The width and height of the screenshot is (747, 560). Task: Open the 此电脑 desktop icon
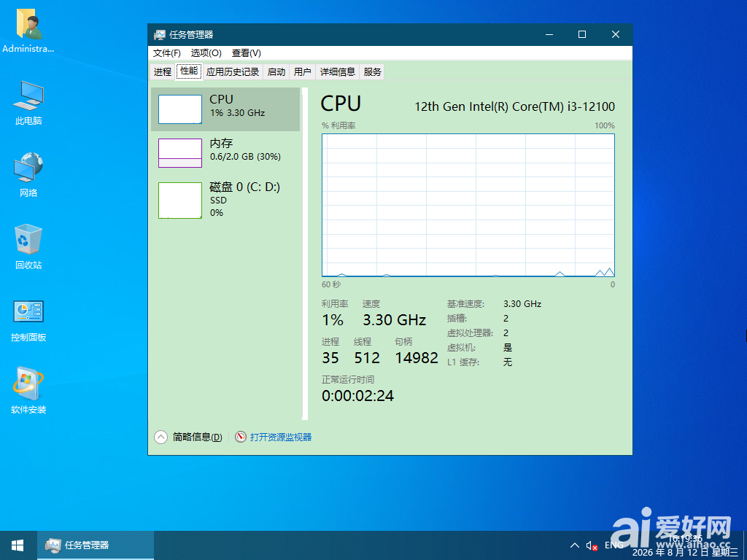(28, 103)
